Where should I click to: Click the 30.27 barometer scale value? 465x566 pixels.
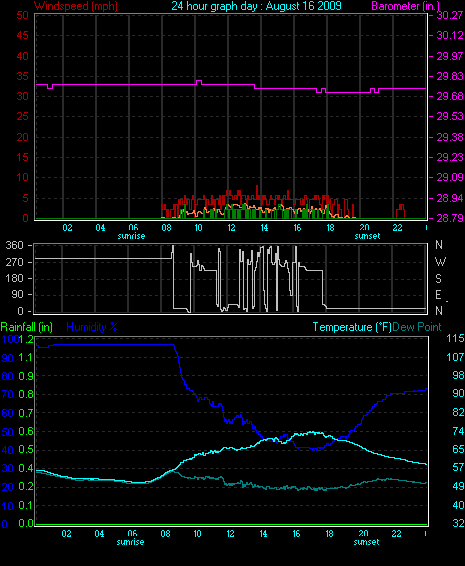449,15
